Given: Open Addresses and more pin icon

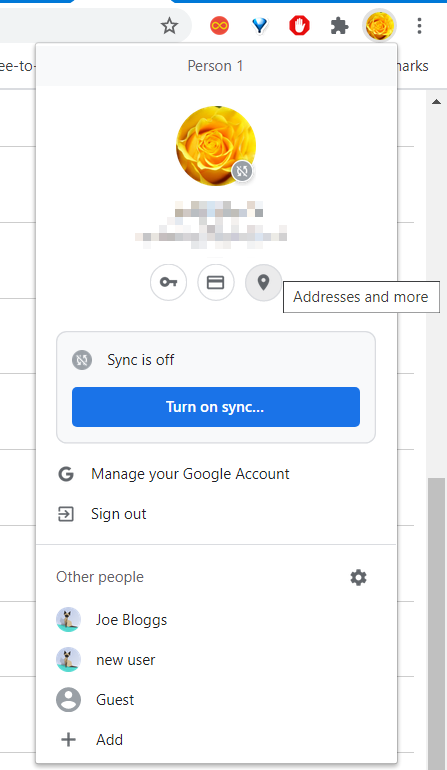Looking at the screenshot, I should [x=263, y=282].
